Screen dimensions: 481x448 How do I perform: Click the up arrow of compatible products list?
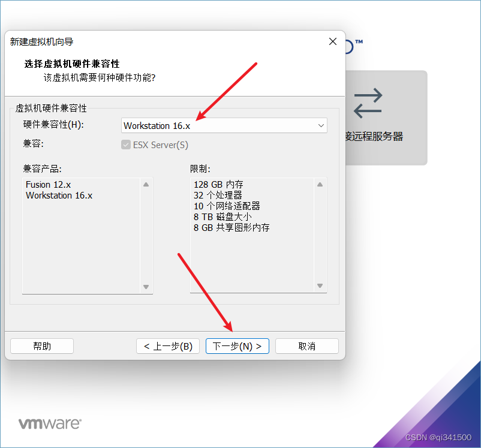tap(146, 184)
